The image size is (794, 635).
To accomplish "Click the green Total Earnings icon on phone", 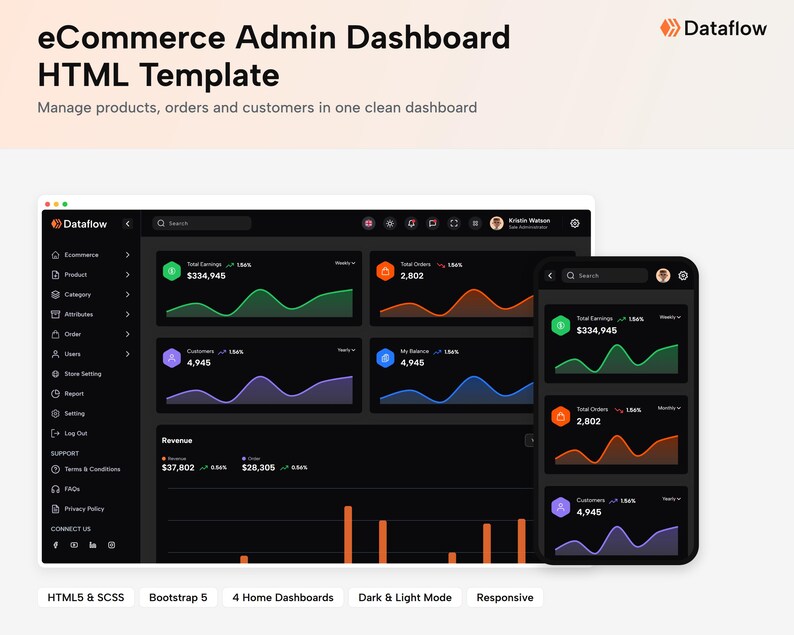I will pyautogui.click(x=561, y=326).
